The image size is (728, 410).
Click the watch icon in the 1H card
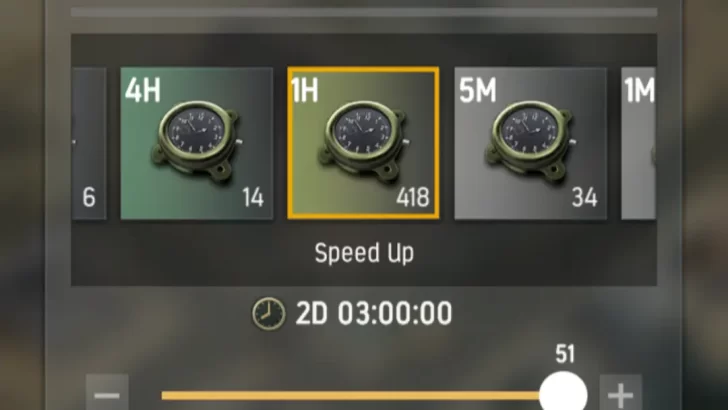pos(364,140)
